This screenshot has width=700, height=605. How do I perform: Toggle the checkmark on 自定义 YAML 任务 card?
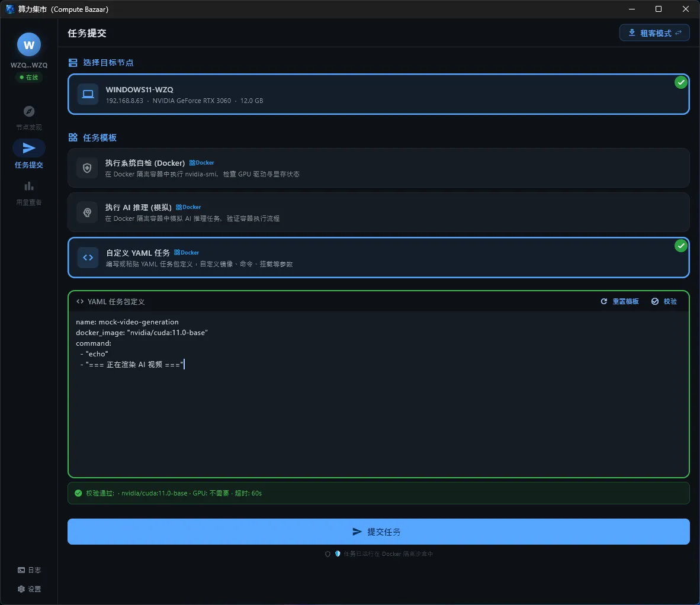pyautogui.click(x=680, y=246)
